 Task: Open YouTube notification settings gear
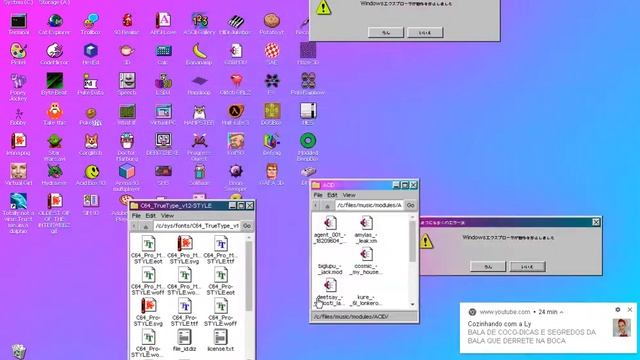pos(618,310)
